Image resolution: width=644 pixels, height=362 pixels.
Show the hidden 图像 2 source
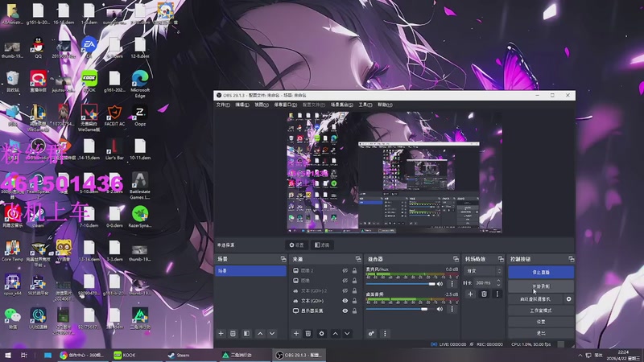(345, 271)
